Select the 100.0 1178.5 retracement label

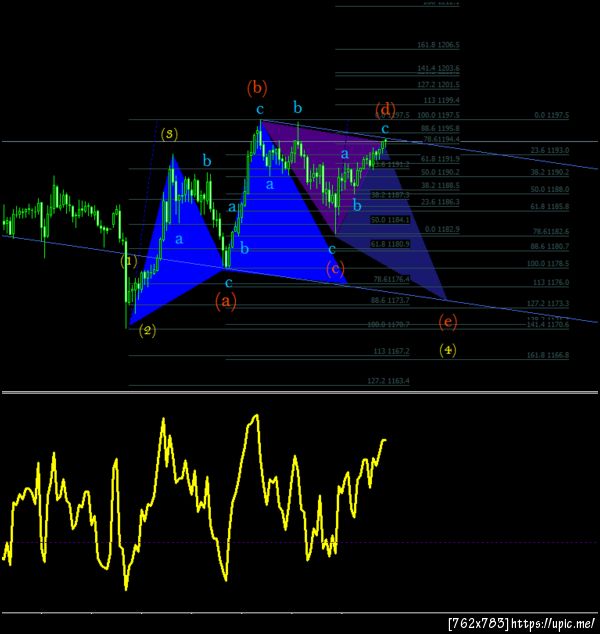[548, 264]
